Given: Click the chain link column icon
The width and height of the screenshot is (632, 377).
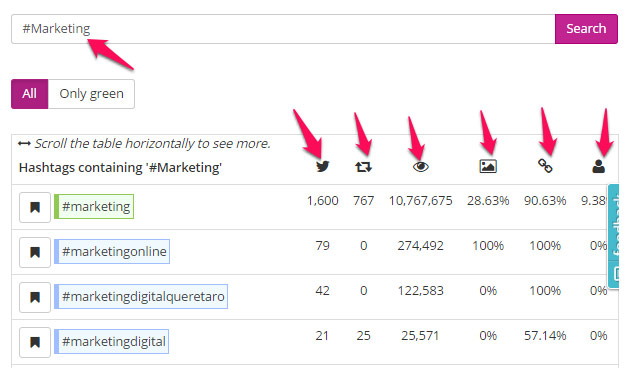Looking at the screenshot, I should (x=545, y=166).
